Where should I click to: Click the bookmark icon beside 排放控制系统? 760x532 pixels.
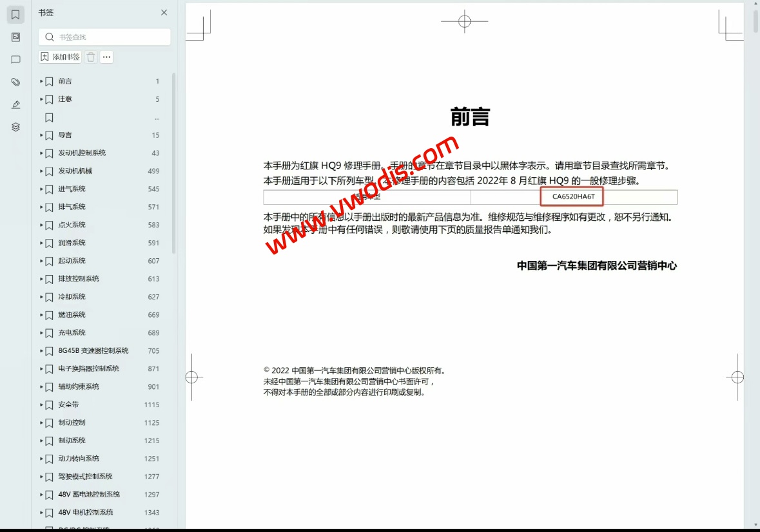click(49, 280)
